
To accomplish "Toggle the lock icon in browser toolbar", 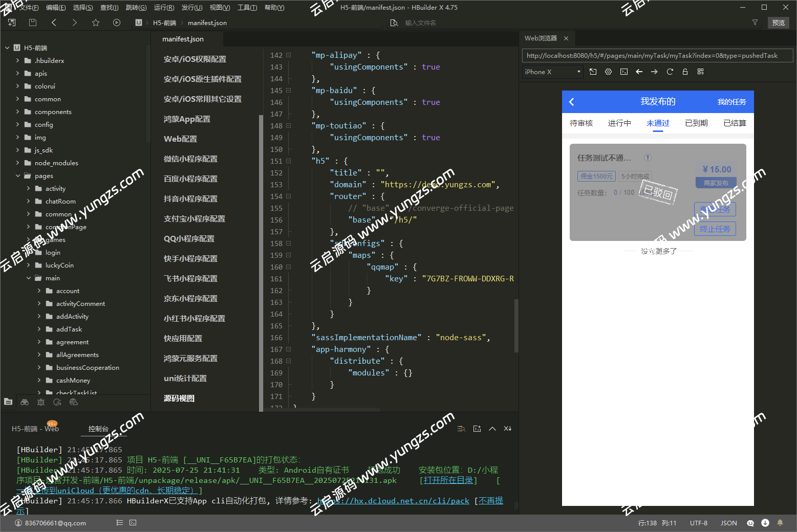I will [x=685, y=72].
